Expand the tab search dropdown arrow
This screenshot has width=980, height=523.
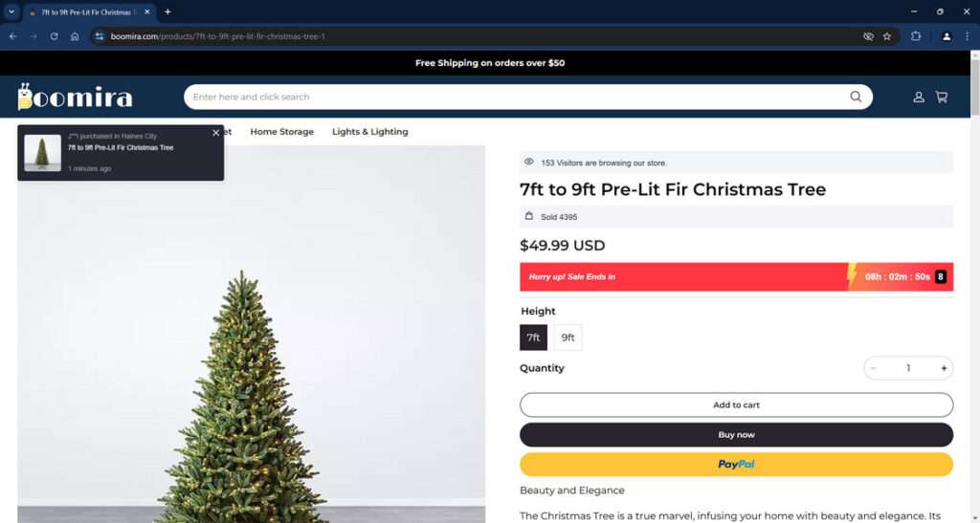[11, 11]
